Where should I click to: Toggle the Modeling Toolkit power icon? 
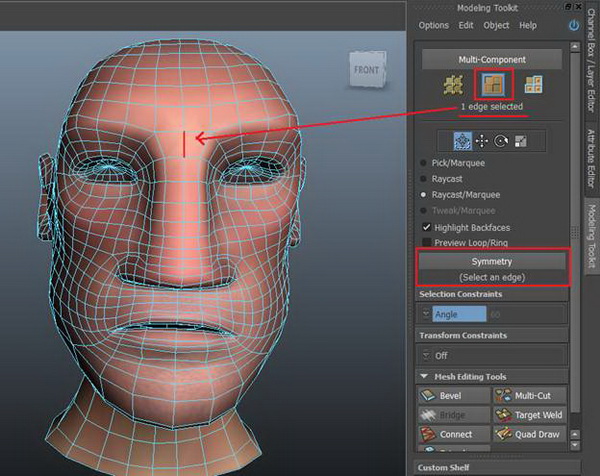(574, 26)
